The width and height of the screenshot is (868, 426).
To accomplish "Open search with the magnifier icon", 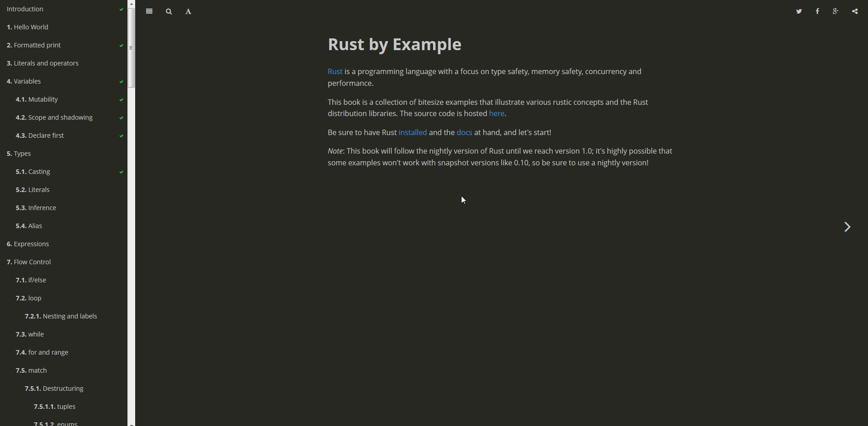I will pyautogui.click(x=169, y=12).
